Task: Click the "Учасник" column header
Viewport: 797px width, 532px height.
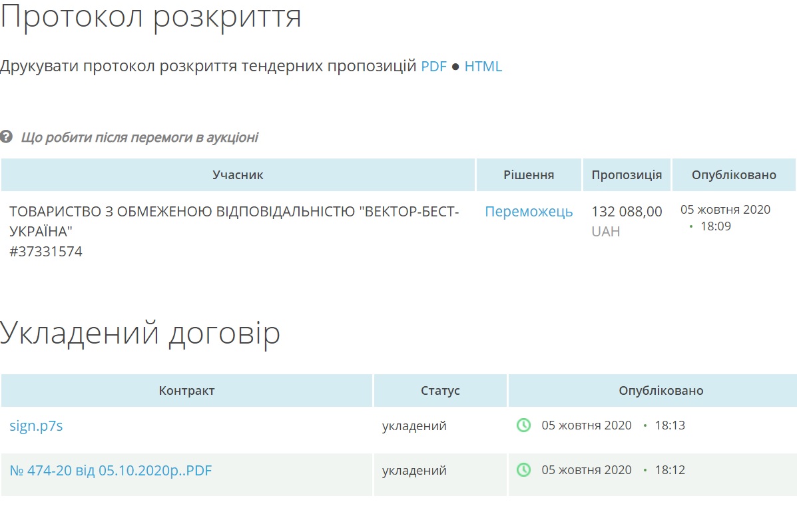Action: point(238,175)
